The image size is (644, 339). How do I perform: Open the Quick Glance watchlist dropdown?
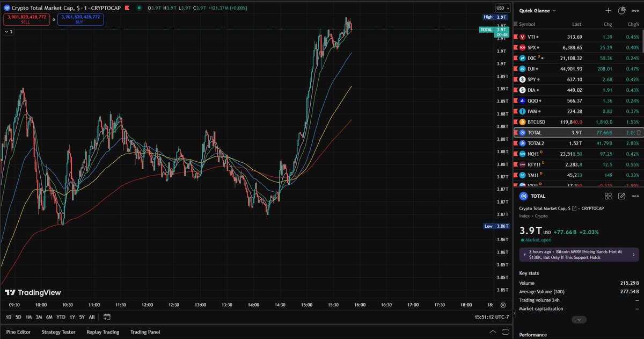click(x=538, y=10)
